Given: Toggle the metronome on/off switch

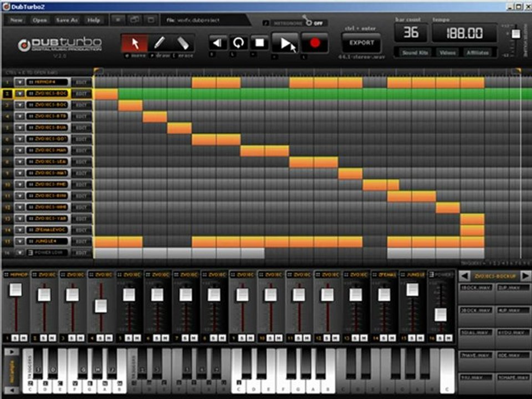Looking at the screenshot, I should 308,22.
